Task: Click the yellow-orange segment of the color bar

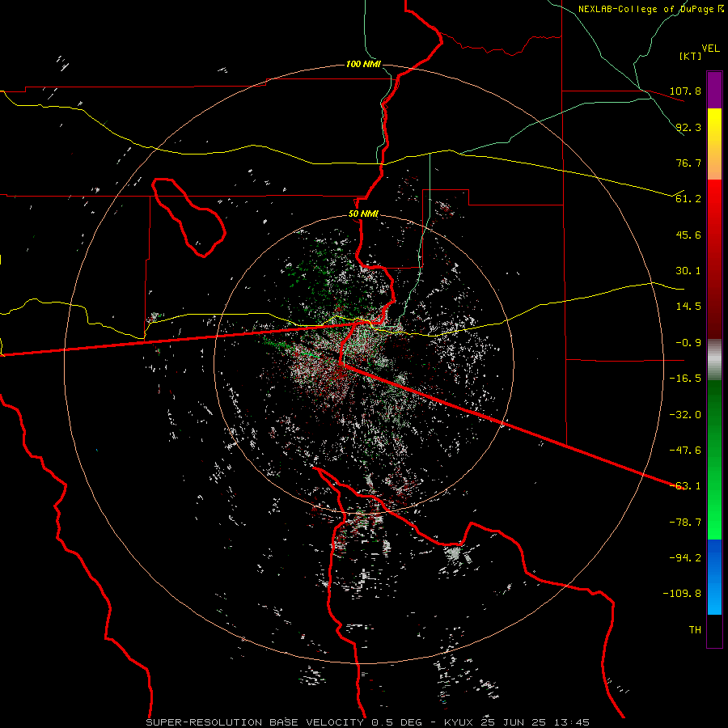Action: click(x=714, y=144)
